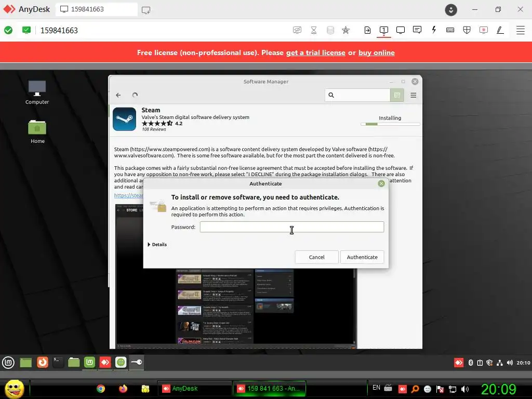Click the host taskbar magnifier tray icon

415,389
